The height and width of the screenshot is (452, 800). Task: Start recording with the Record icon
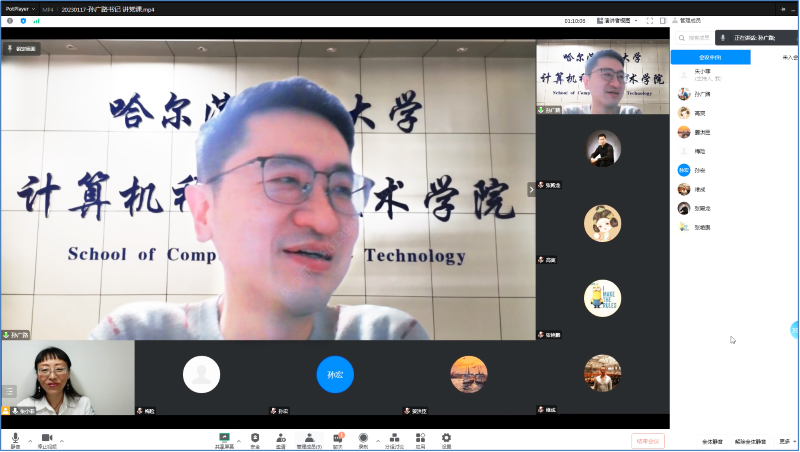click(363, 439)
